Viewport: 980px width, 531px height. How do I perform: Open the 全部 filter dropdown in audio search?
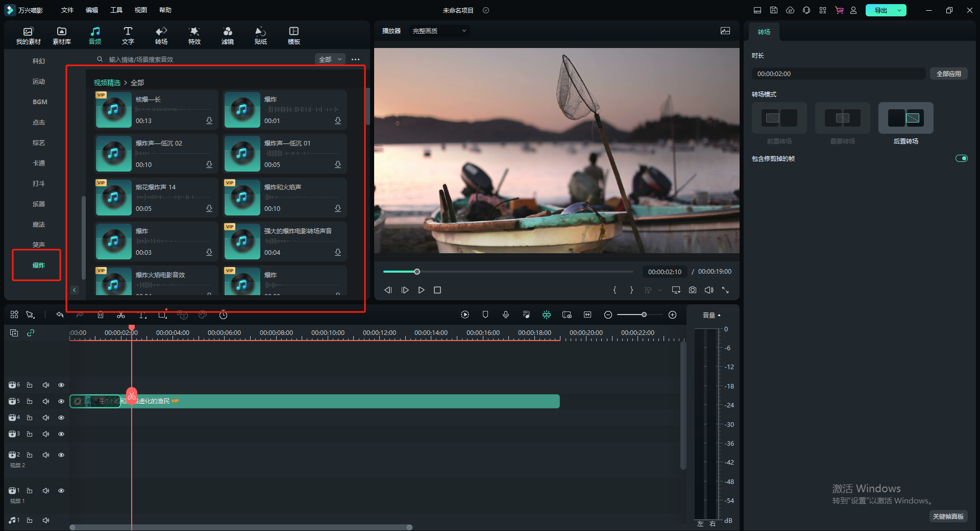click(330, 59)
